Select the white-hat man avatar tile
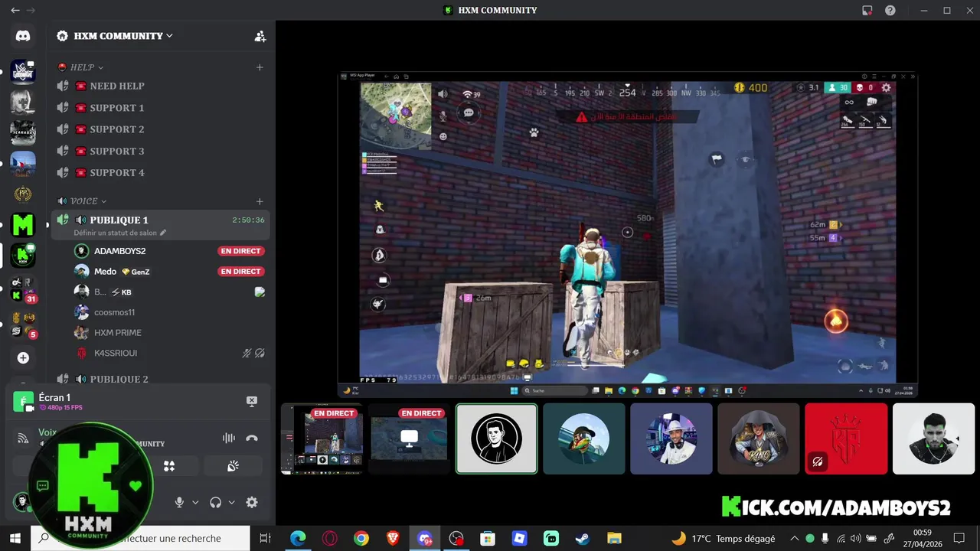 pyautogui.click(x=671, y=439)
